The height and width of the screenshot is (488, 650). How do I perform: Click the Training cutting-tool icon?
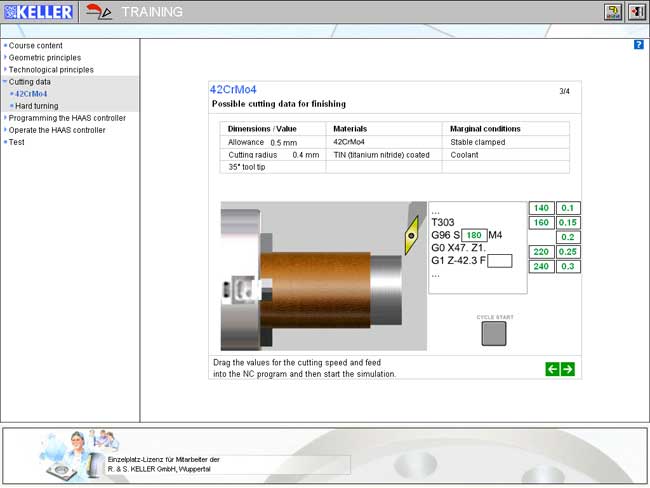coord(99,12)
